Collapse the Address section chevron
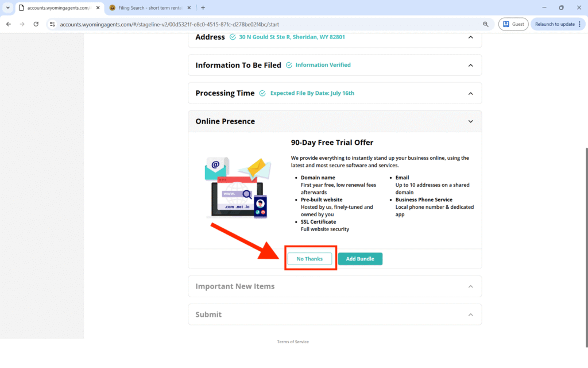Viewport: 588px width, 368px height. point(470,37)
